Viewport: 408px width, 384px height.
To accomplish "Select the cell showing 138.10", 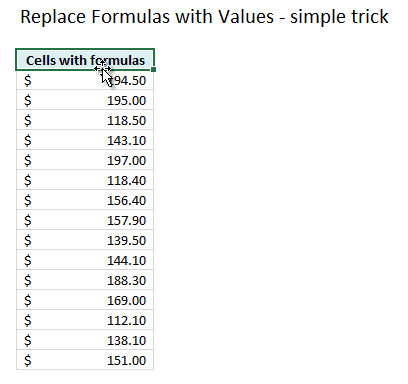I will [x=85, y=340].
